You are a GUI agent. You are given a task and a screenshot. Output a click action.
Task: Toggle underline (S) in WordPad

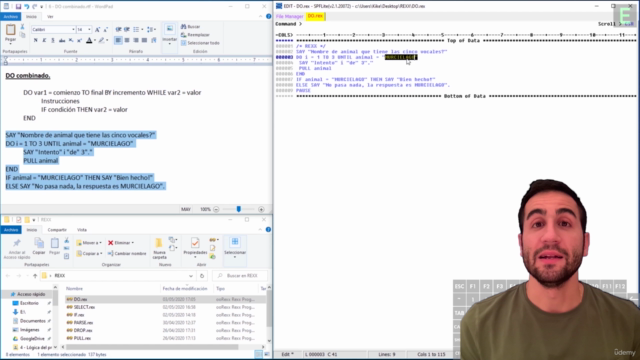53,40
